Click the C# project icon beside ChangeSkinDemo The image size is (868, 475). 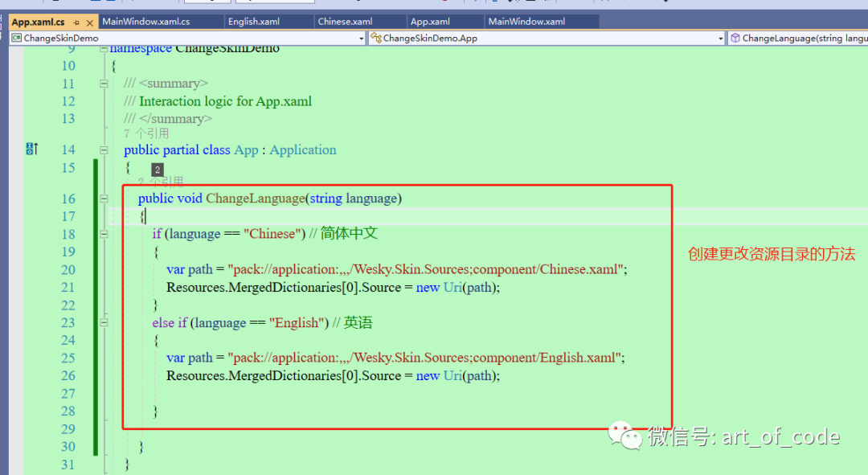[x=17, y=38]
